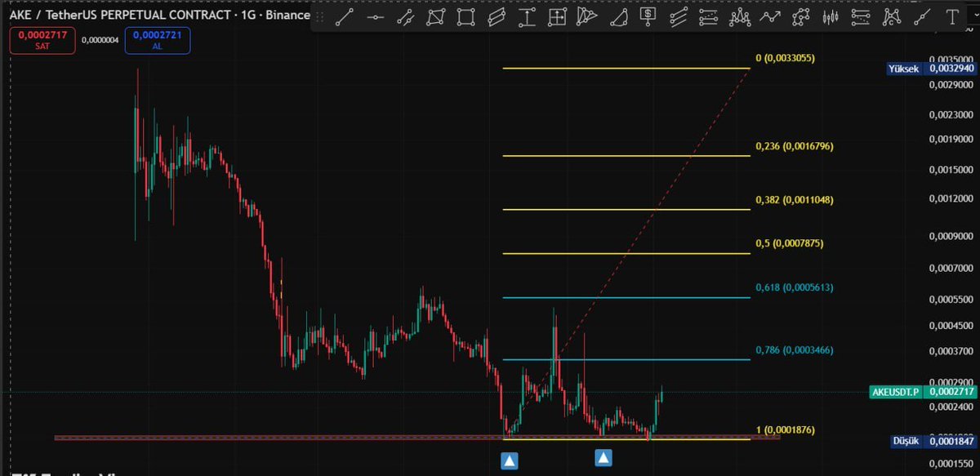Select the Fib Retracement tool
Viewport: 980px width, 476px height.
pyautogui.click(x=709, y=17)
